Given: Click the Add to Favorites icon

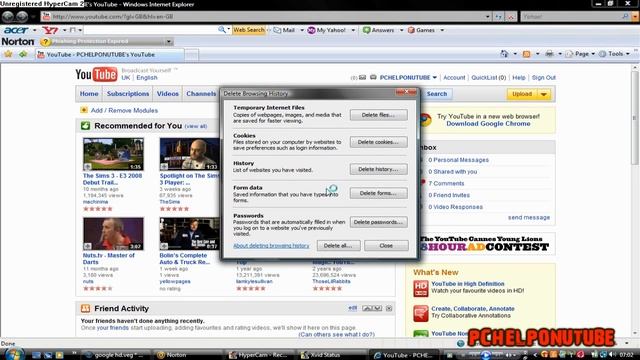Looking at the screenshot, I should coord(23,54).
